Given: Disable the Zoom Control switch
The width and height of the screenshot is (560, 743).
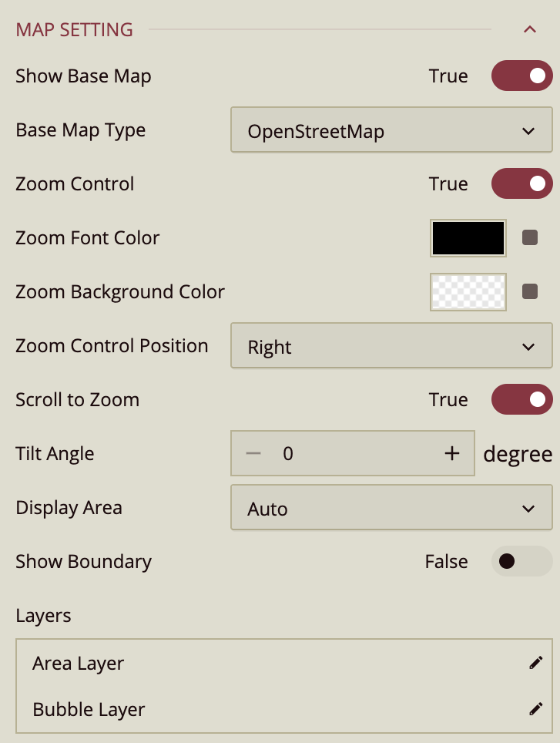Looking at the screenshot, I should coord(521,183).
